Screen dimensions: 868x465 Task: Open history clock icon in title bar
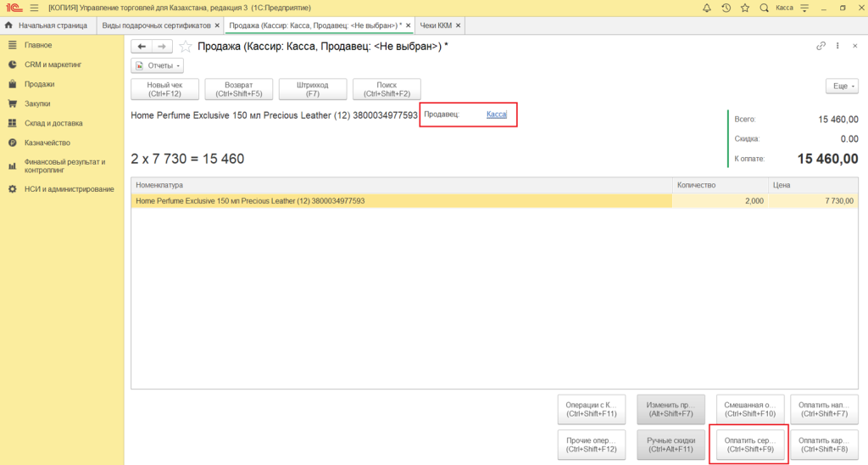[x=726, y=8]
